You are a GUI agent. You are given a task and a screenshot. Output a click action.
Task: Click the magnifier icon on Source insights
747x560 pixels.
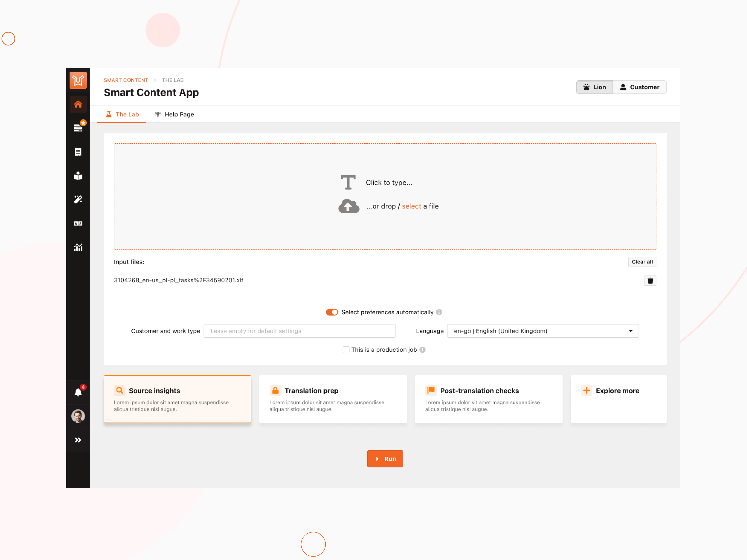(119, 391)
